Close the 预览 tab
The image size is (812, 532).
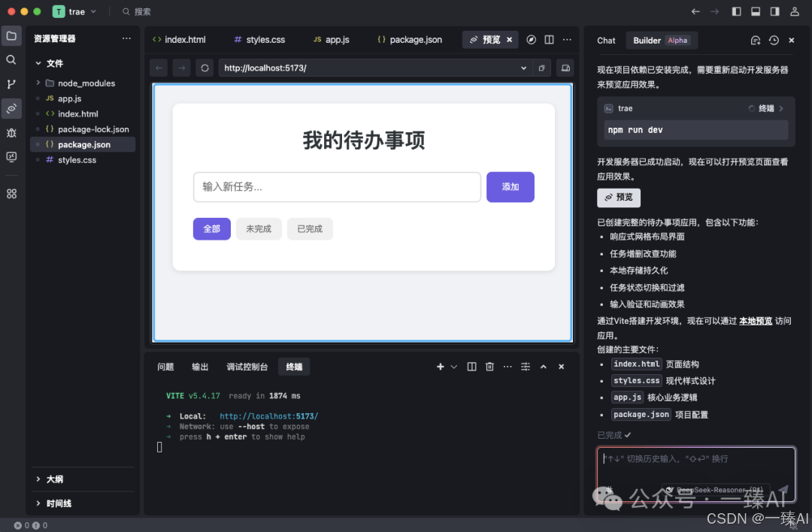pos(510,39)
